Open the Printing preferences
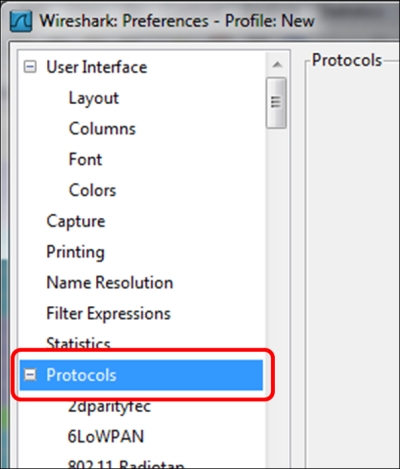This screenshot has width=400, height=469. (75, 252)
